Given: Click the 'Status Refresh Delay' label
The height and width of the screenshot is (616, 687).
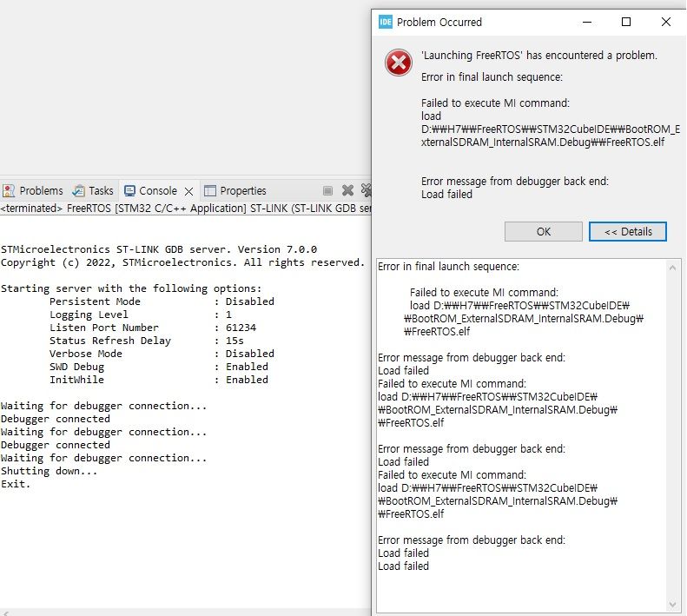Looking at the screenshot, I should [110, 341].
